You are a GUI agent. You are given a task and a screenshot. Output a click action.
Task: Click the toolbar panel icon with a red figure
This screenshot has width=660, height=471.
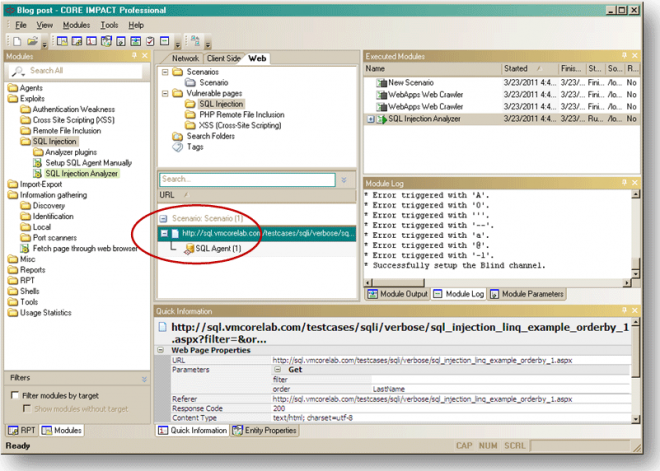91,41
